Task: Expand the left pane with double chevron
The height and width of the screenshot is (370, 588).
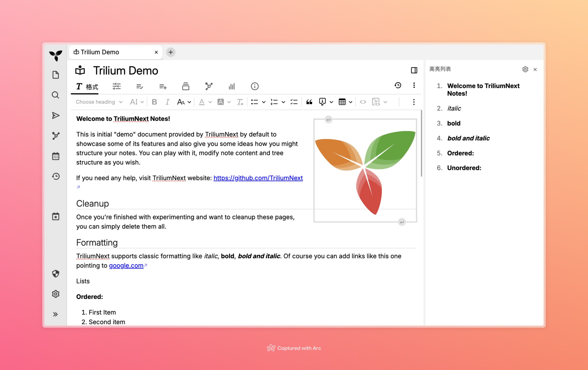Action: pyautogui.click(x=56, y=314)
